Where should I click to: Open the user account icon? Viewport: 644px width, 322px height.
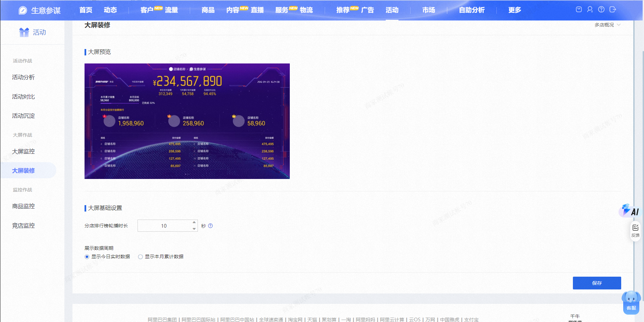coord(590,9)
